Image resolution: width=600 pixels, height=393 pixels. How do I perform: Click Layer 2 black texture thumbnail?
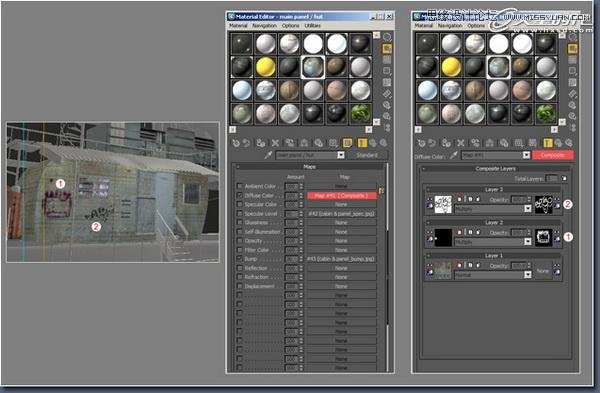pos(443,237)
